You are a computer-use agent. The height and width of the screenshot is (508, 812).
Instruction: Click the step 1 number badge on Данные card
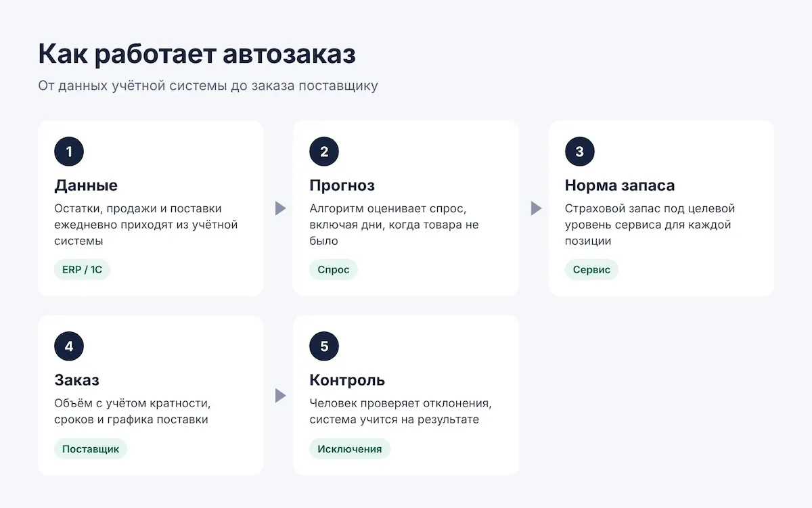point(69,152)
